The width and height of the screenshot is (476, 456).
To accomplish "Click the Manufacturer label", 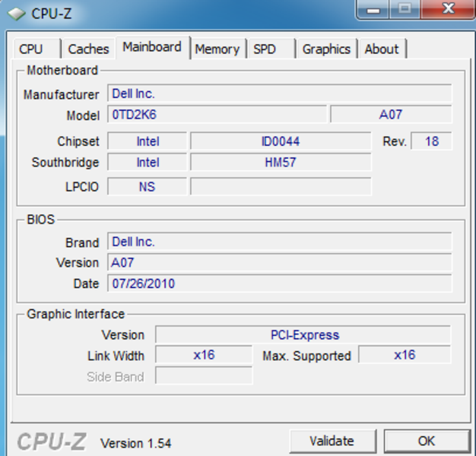I will click(62, 95).
